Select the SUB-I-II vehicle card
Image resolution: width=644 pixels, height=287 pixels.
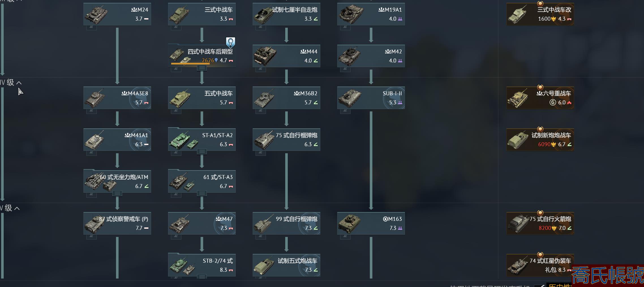click(x=371, y=98)
